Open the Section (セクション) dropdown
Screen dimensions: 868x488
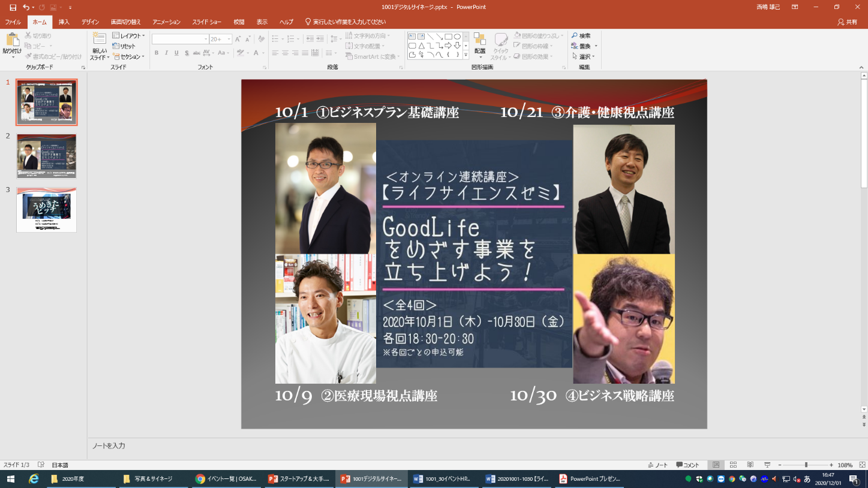[128, 56]
